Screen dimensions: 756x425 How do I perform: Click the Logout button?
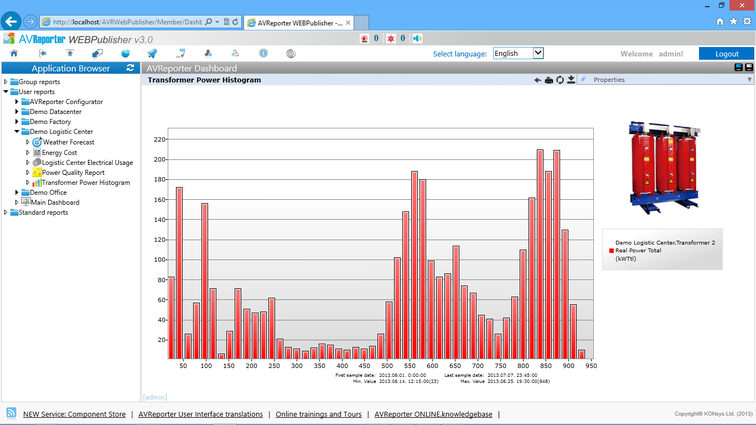726,54
